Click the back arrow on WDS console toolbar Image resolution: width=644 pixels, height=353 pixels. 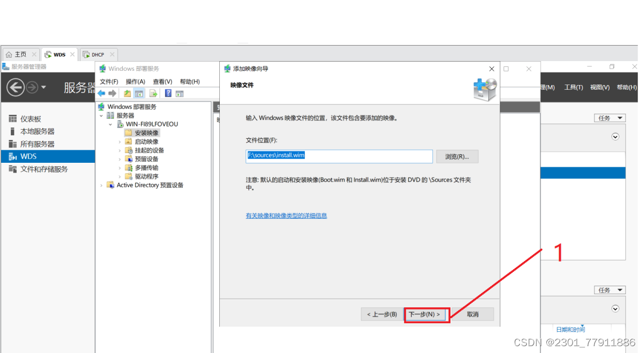click(x=101, y=93)
